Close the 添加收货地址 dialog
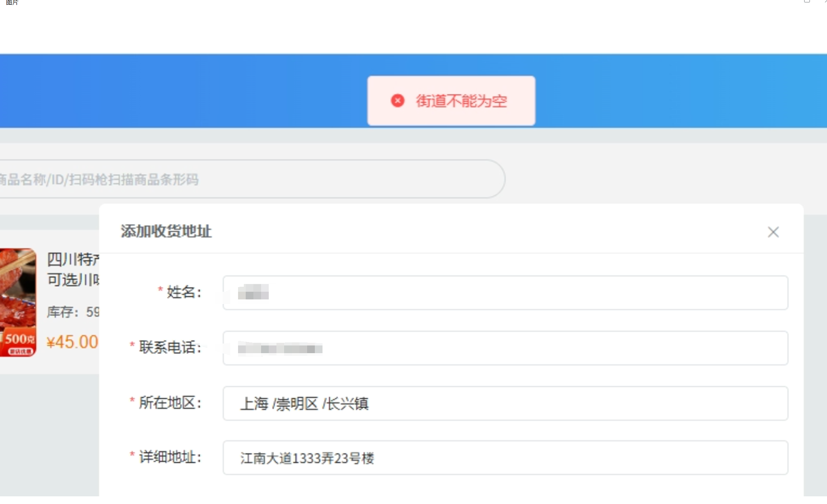The width and height of the screenshot is (827, 504). (x=773, y=232)
